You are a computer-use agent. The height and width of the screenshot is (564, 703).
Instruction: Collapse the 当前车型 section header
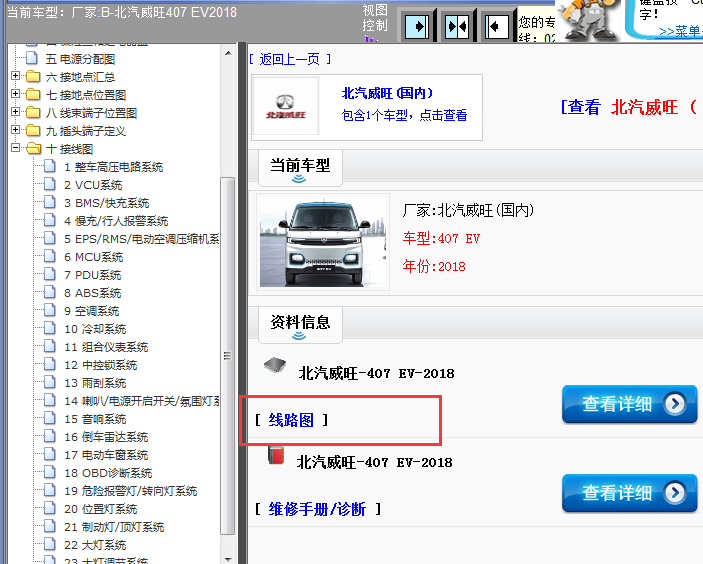click(300, 169)
